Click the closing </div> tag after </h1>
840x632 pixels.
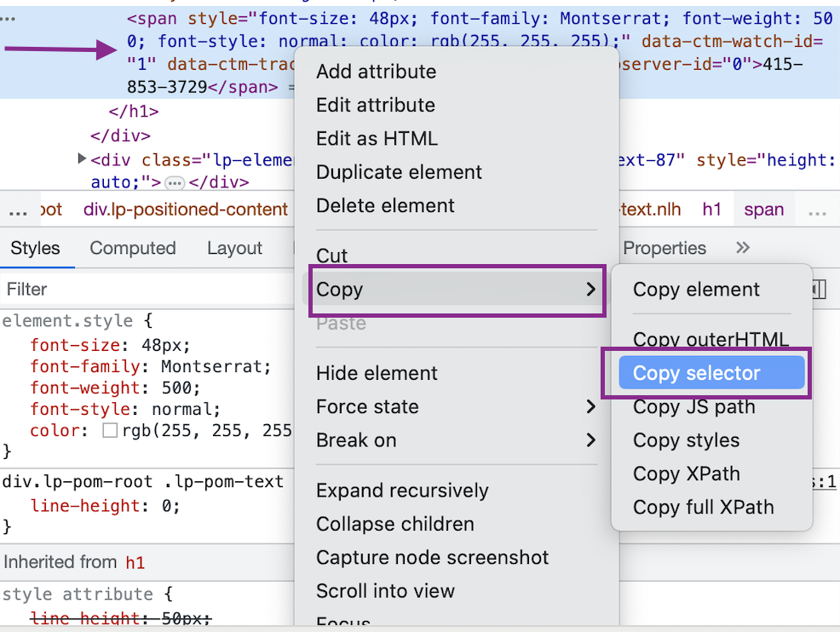pyautogui.click(x=120, y=135)
